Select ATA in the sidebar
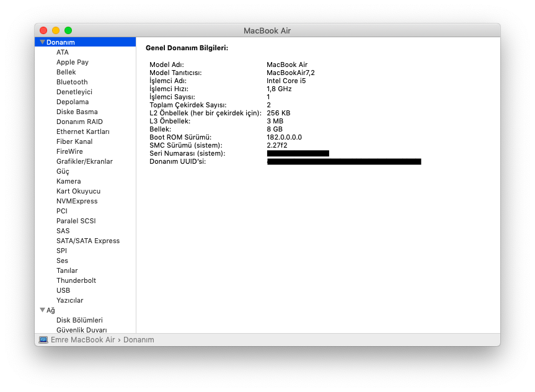Image resolution: width=535 pixels, height=392 pixels. [63, 52]
